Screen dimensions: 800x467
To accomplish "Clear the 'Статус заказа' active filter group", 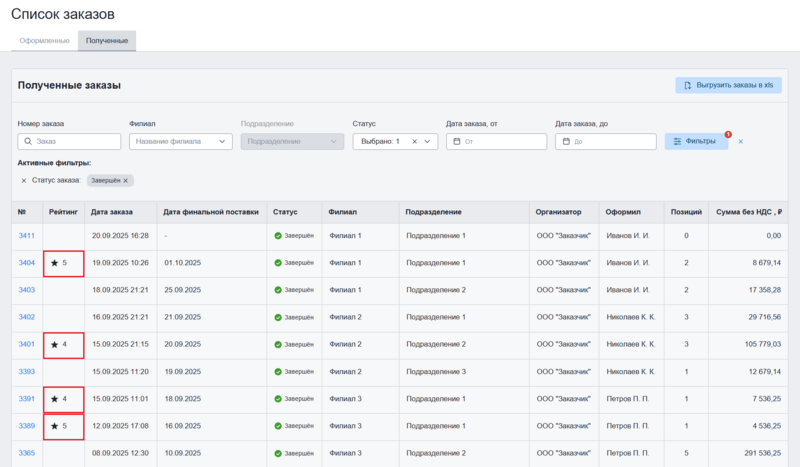I will point(24,180).
